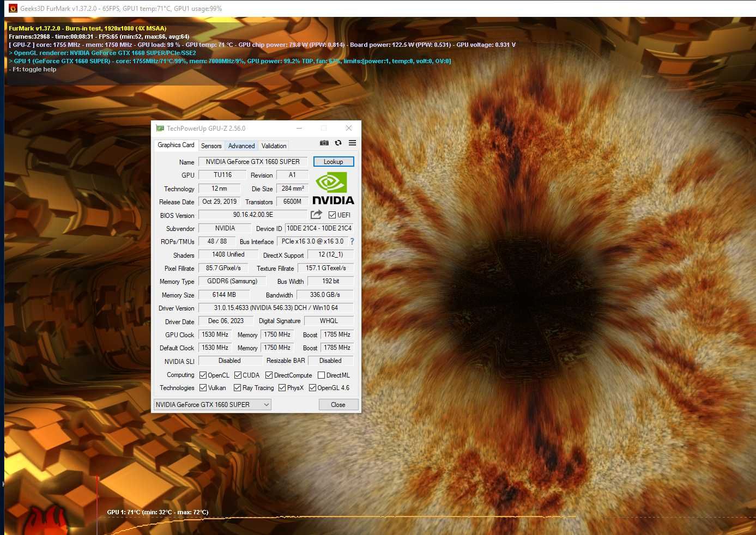Click the Driver Version field
The width and height of the screenshot is (756, 535).
pos(276,308)
